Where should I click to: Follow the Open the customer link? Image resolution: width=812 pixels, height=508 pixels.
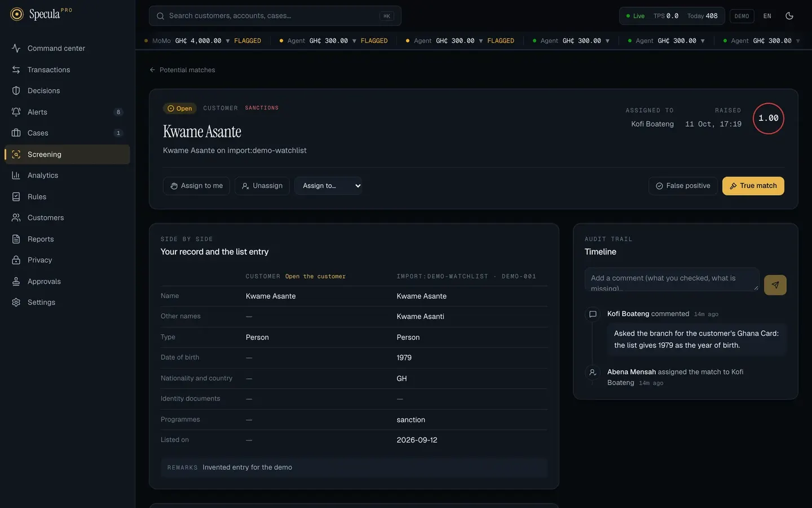pyautogui.click(x=315, y=277)
